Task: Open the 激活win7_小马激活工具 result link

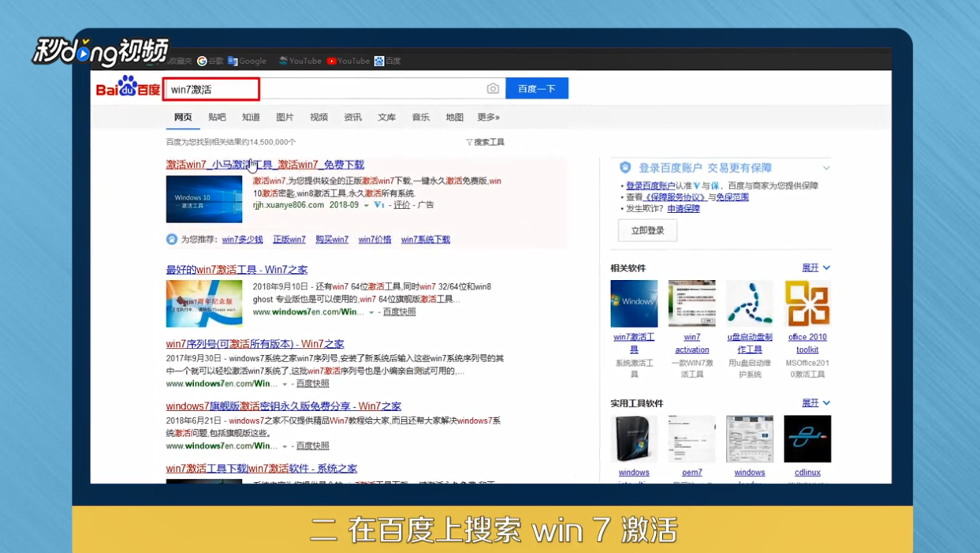Action: coord(265,165)
